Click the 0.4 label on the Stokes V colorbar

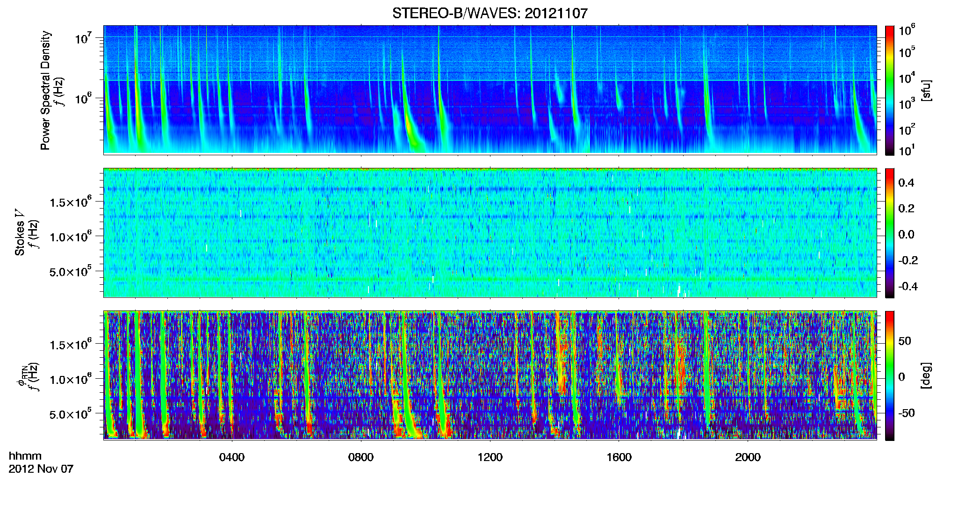907,183
